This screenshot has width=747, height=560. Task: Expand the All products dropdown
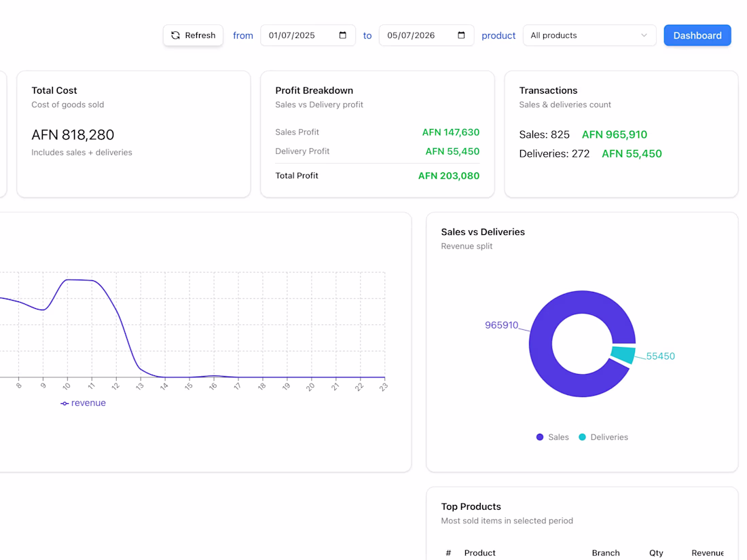pos(589,35)
